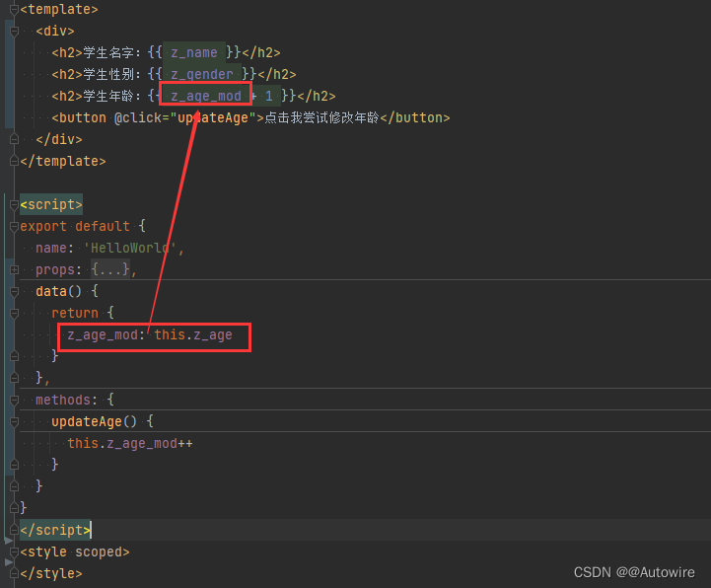Click the number 1 in age expression
The height and width of the screenshot is (588, 711).
pyautogui.click(x=269, y=96)
